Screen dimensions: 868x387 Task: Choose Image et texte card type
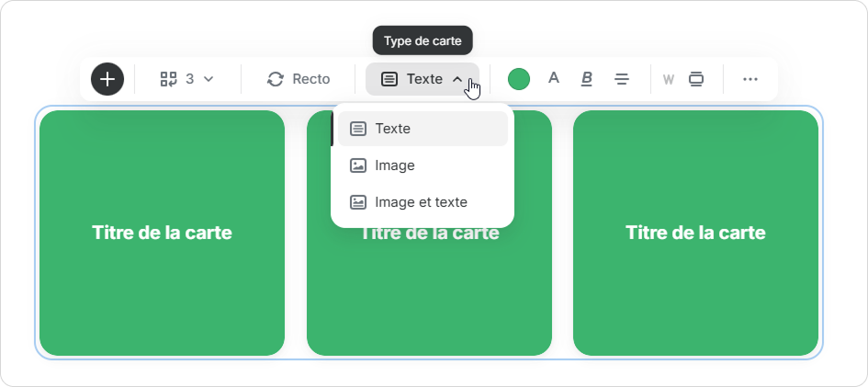pos(422,202)
